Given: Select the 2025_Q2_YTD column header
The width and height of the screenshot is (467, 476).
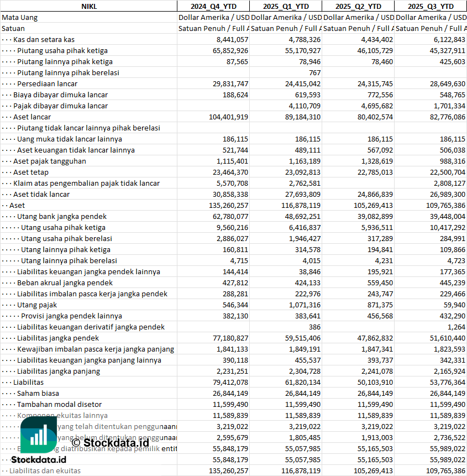Looking at the screenshot, I should [358, 7].
